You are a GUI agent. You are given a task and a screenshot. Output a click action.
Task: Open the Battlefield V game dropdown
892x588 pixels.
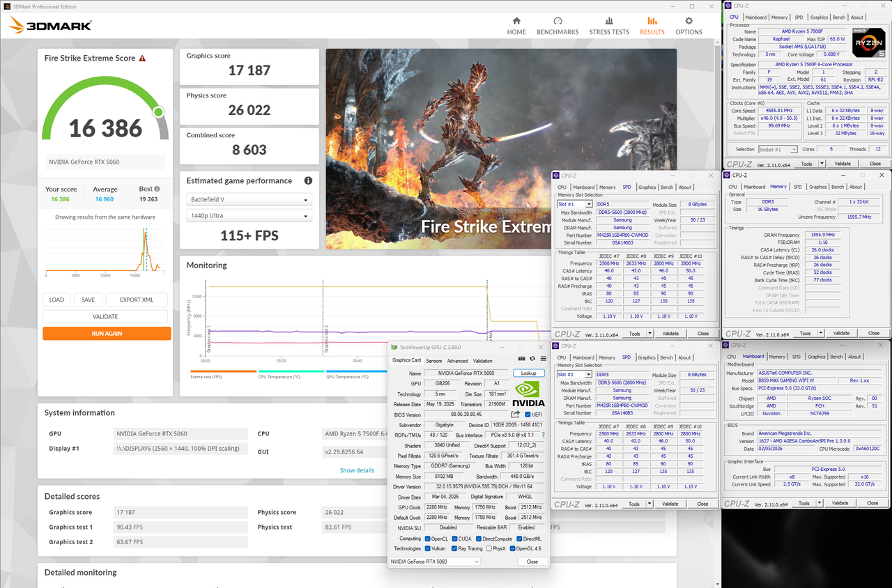(x=249, y=199)
